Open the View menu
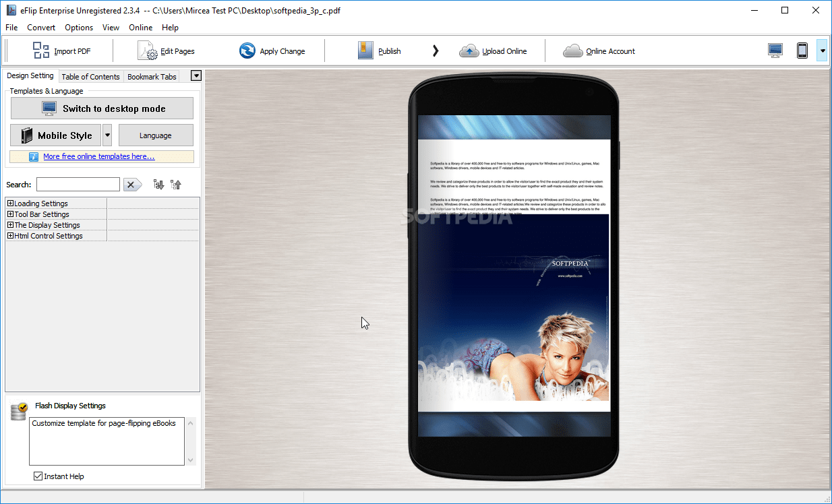 (x=111, y=28)
